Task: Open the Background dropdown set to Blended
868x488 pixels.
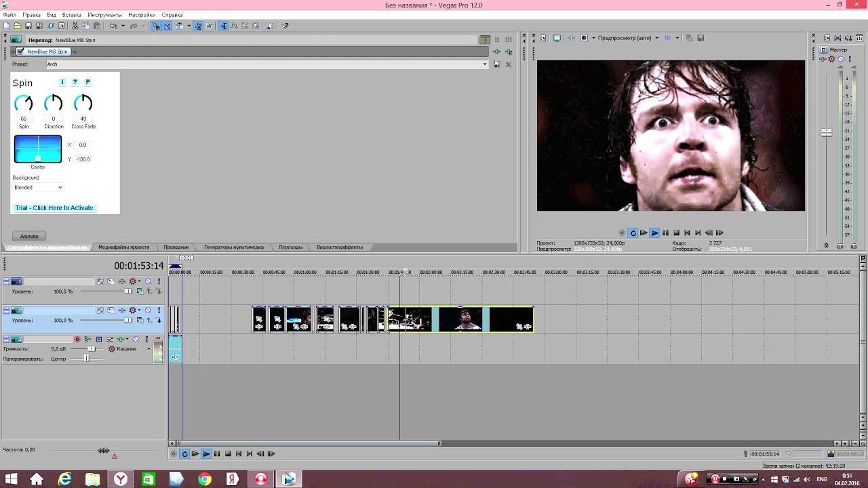Action: pos(38,188)
